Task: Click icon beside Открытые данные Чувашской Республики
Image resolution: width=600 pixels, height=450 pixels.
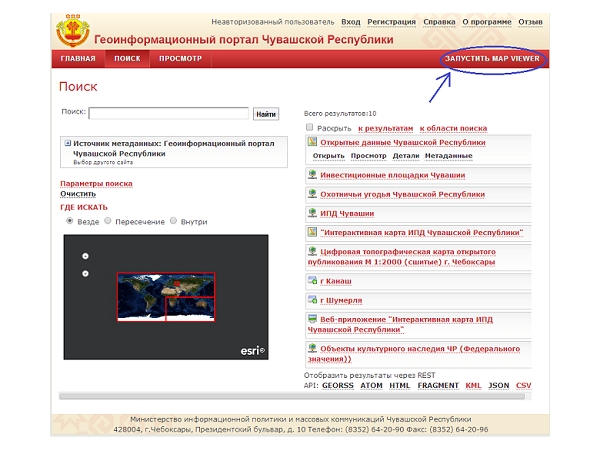Action: click(x=312, y=142)
